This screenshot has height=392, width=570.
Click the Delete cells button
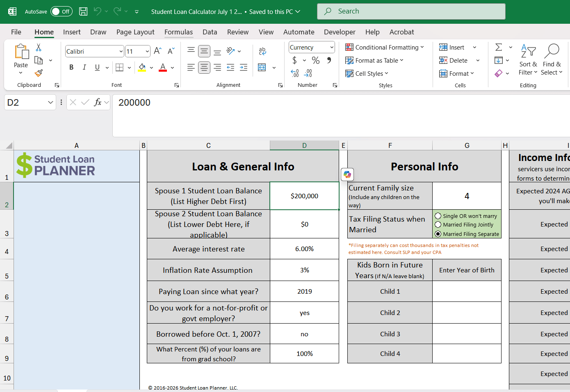point(454,61)
